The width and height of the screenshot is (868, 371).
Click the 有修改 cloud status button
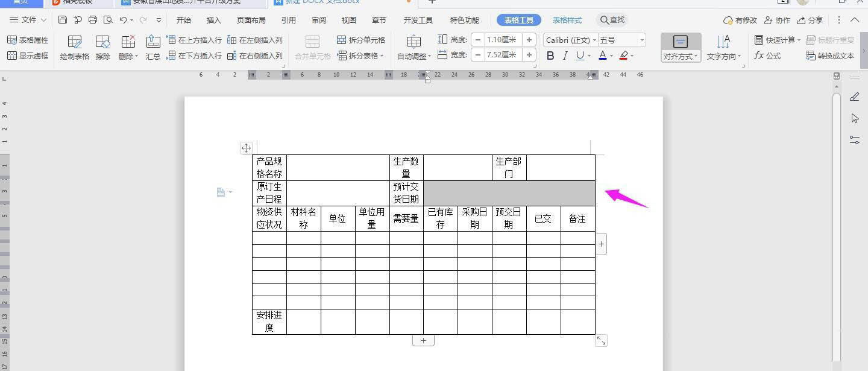tap(740, 20)
